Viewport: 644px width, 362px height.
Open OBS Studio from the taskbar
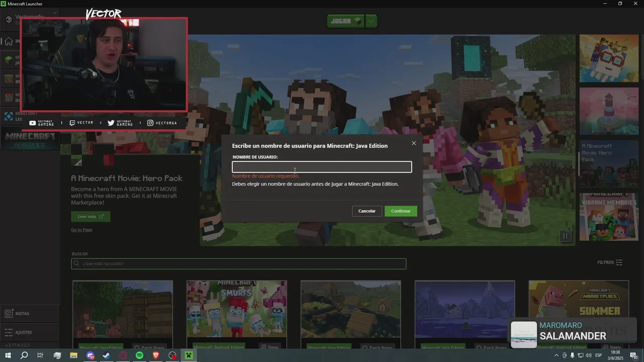(173, 355)
